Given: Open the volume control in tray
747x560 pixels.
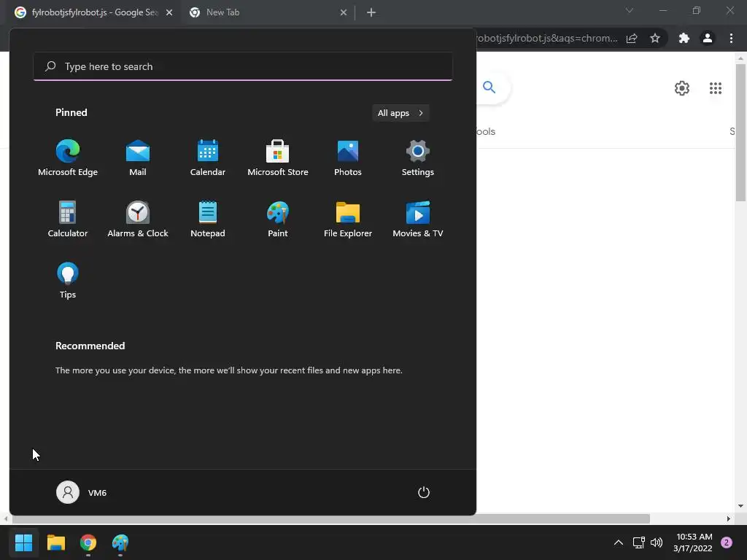Looking at the screenshot, I should click(657, 542).
